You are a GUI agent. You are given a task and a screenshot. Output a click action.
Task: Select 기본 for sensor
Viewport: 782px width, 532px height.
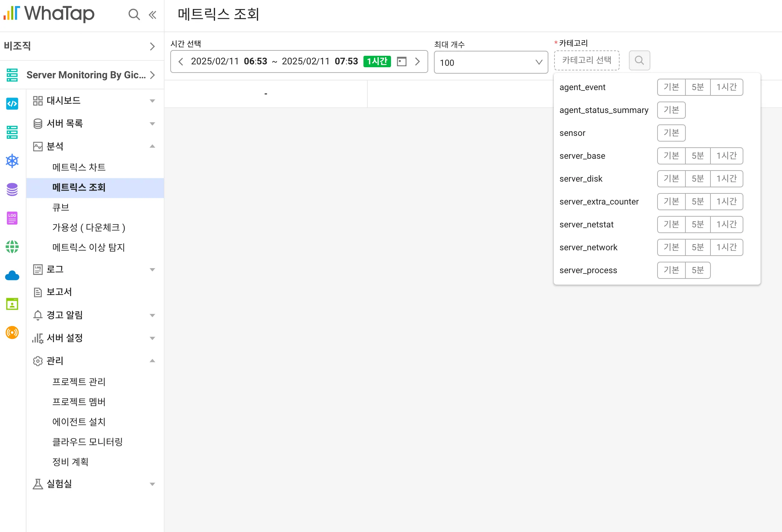[x=671, y=133]
